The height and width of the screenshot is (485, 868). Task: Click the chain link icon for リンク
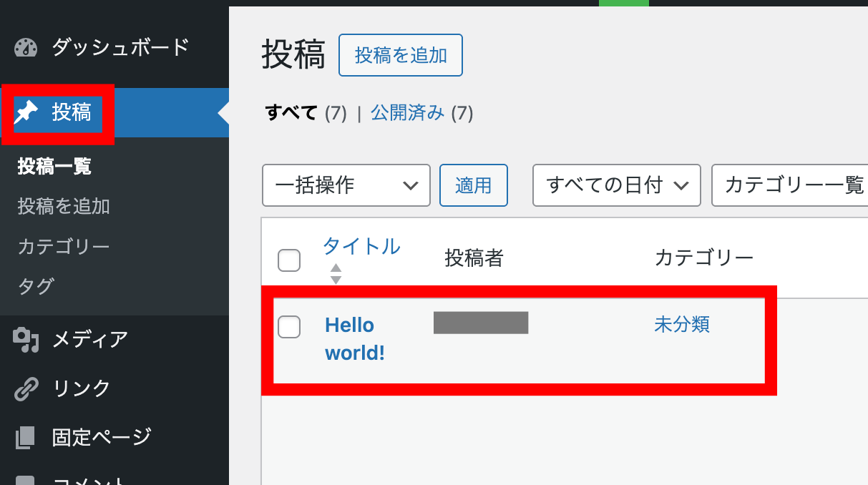tap(26, 388)
